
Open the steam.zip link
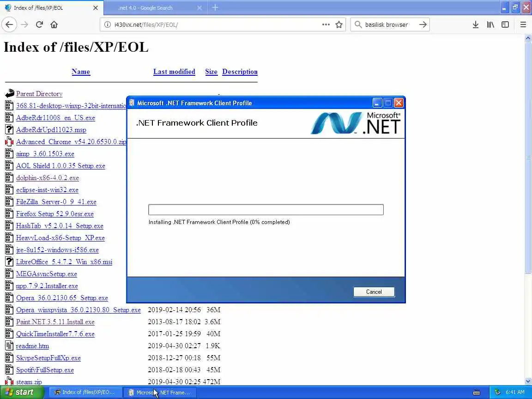29,382
